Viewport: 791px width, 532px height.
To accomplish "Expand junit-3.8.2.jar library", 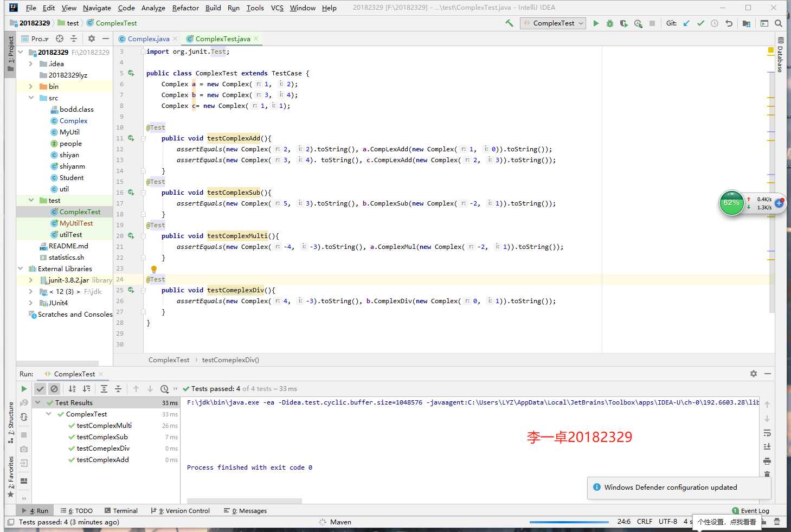I will [x=31, y=280].
